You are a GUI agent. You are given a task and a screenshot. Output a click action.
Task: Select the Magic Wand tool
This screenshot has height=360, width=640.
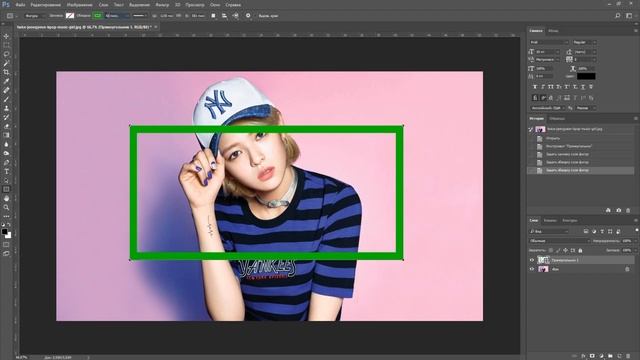point(6,63)
